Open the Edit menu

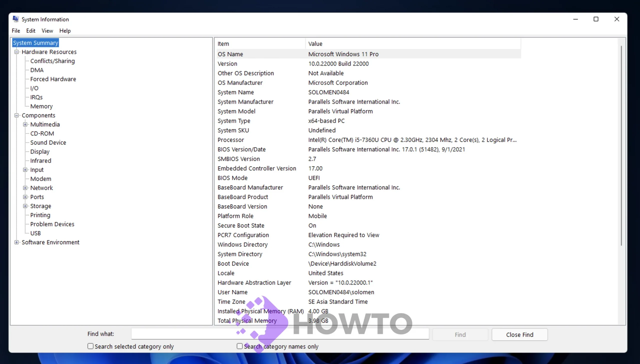click(31, 31)
